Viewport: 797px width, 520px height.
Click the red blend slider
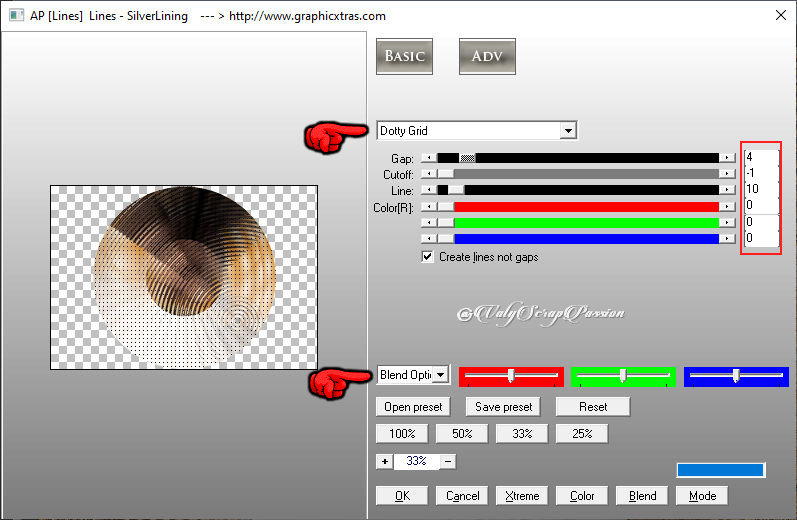click(511, 376)
